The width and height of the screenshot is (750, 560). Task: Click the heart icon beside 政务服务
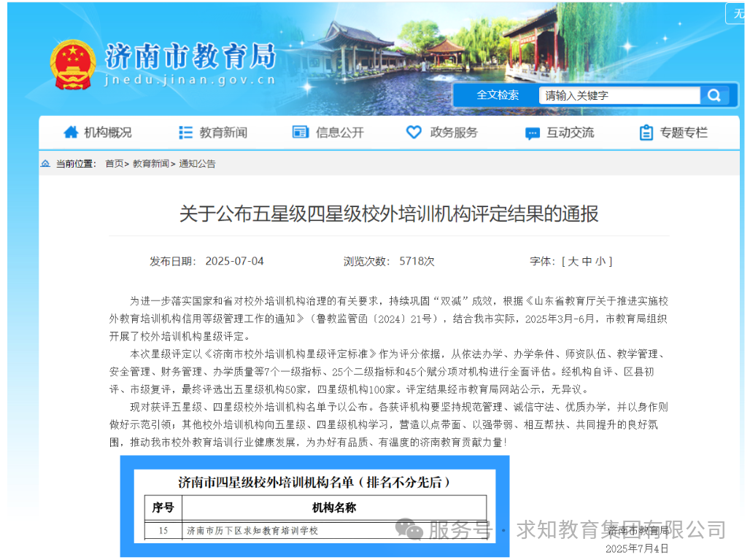click(414, 132)
